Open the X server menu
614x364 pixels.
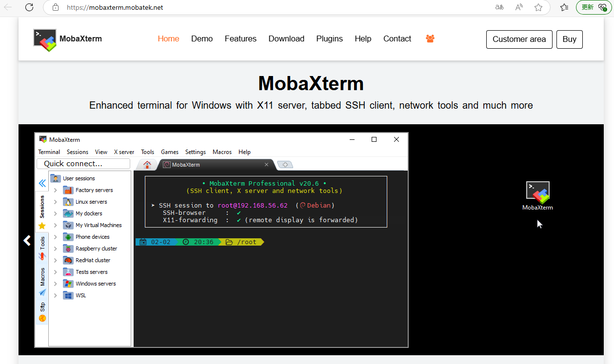124,152
